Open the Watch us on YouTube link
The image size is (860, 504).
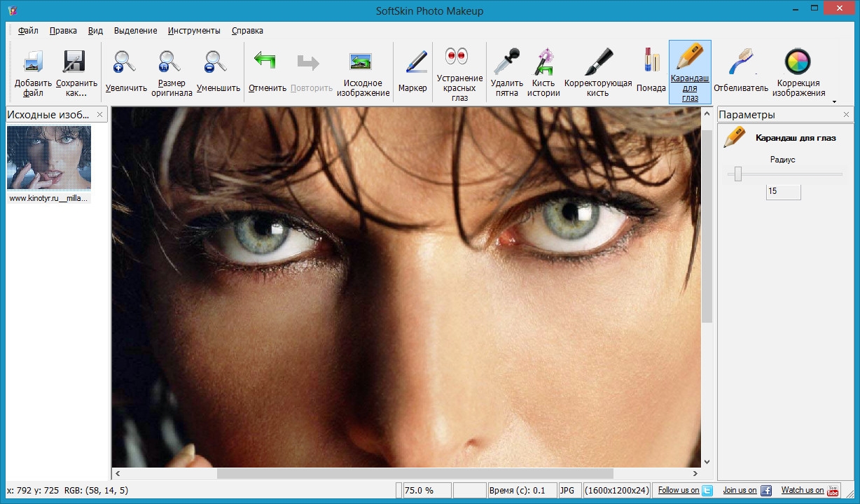[x=810, y=490]
